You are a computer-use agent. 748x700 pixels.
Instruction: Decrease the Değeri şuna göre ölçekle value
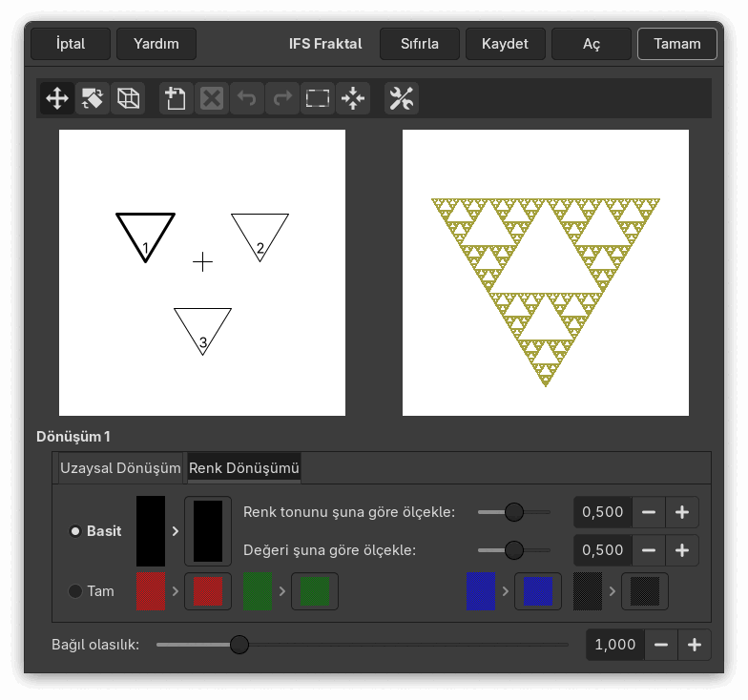[649, 550]
